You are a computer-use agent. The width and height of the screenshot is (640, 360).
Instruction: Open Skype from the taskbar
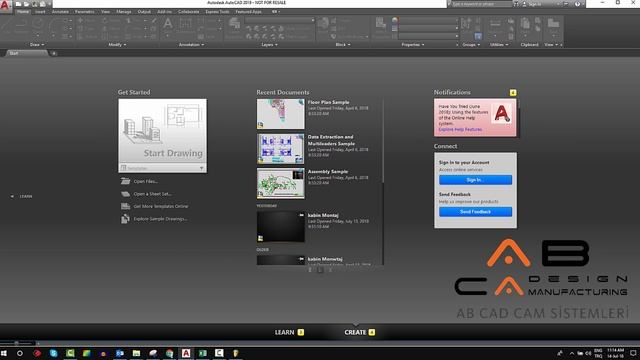[x=53, y=353]
